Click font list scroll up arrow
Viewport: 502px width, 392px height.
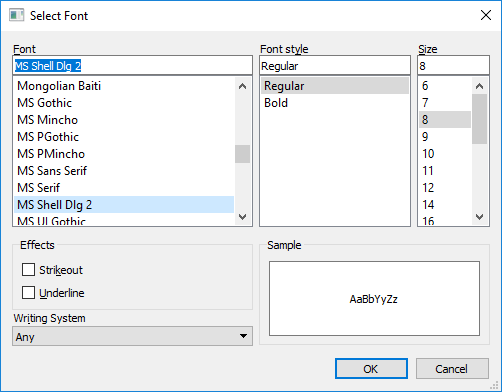coord(243,86)
